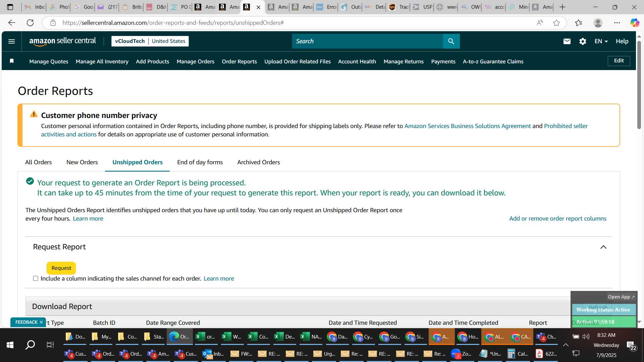Open the Copilot icon in Edge

tap(635, 23)
